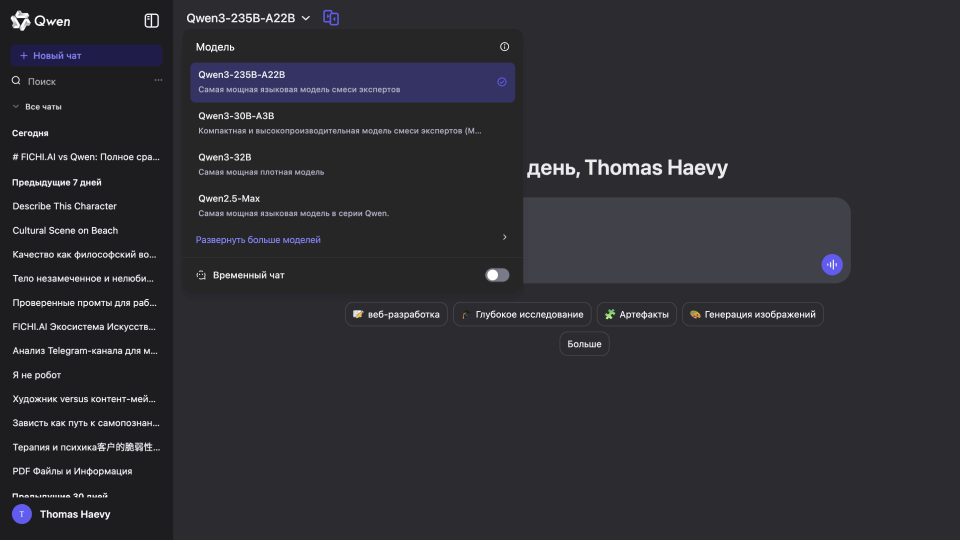Open the three-dots menu beside Поиск
Viewport: 960px width, 540px height.
158,80
